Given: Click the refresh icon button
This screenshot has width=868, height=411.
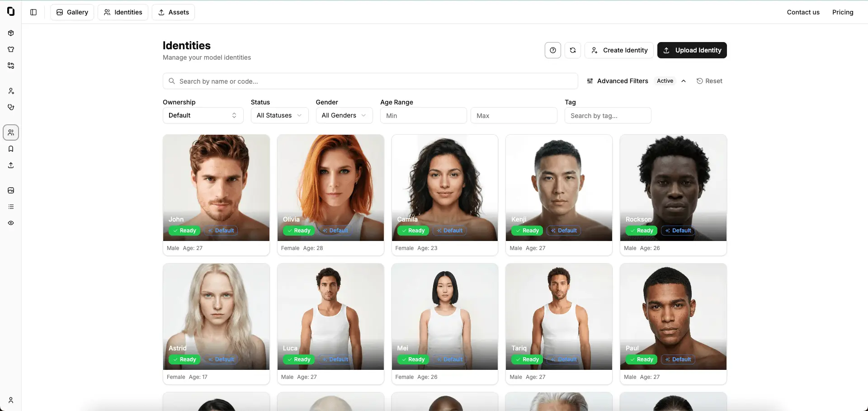Looking at the screenshot, I should point(573,50).
